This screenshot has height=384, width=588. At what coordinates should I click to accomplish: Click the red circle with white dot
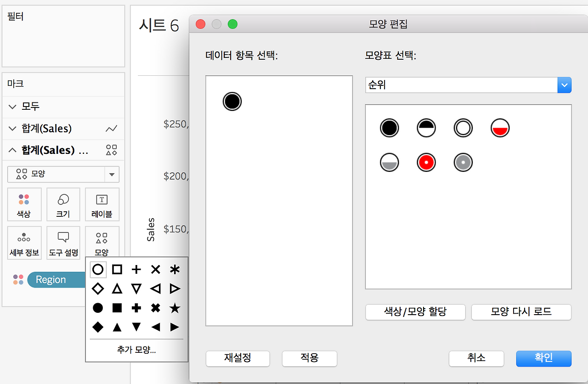[x=426, y=162]
